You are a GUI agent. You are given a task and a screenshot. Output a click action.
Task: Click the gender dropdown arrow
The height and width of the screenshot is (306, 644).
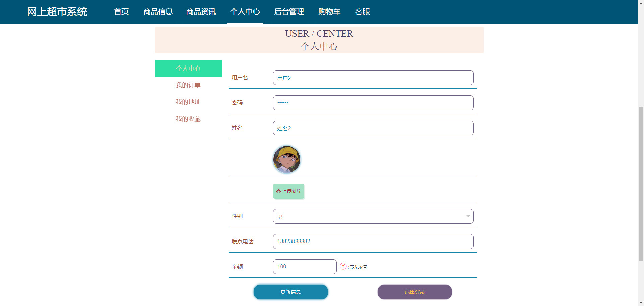coord(468,216)
